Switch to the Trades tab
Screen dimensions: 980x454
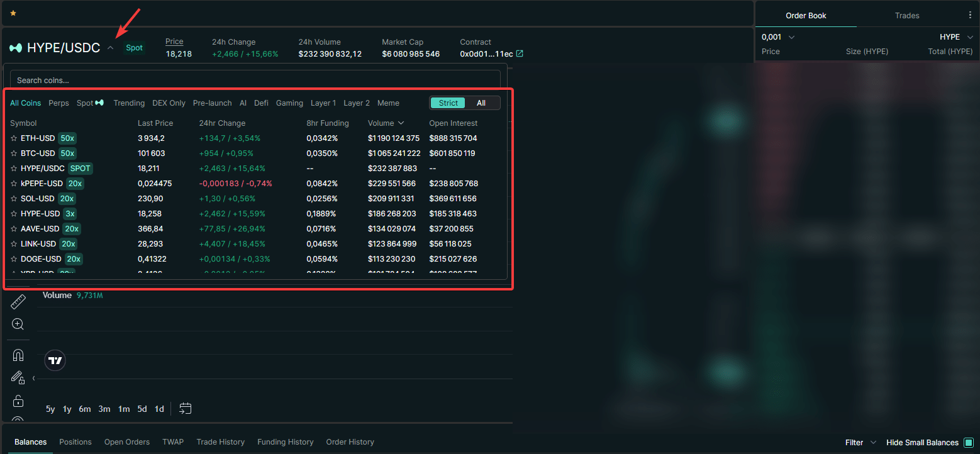(906, 16)
